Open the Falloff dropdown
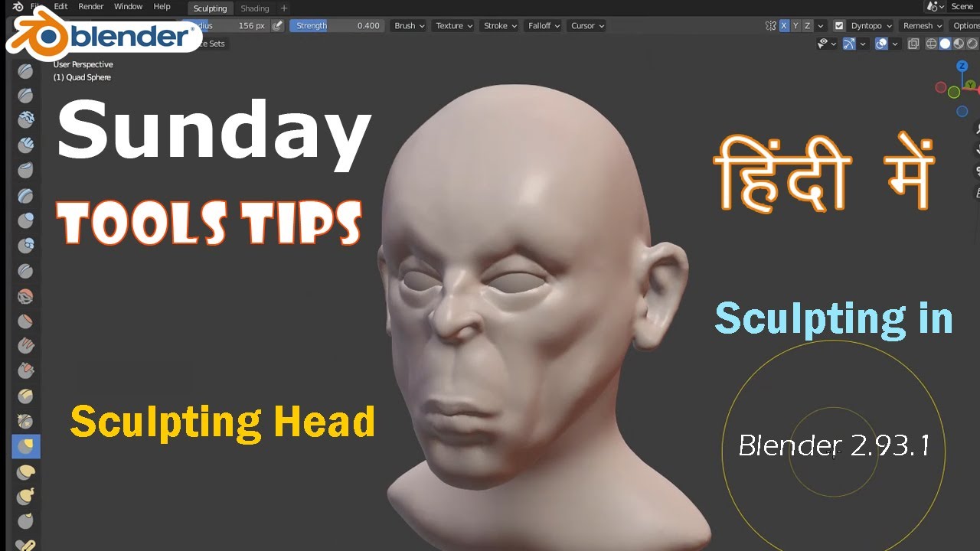The height and width of the screenshot is (551, 980). click(x=544, y=26)
